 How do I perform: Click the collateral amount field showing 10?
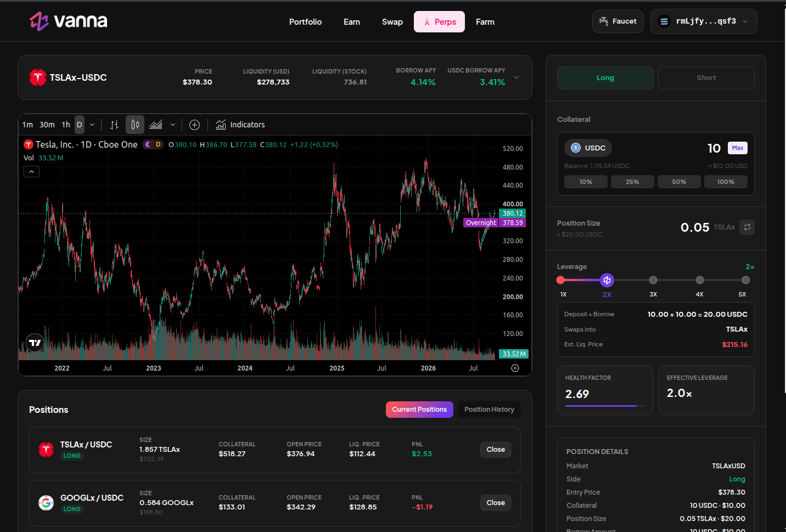[714, 148]
